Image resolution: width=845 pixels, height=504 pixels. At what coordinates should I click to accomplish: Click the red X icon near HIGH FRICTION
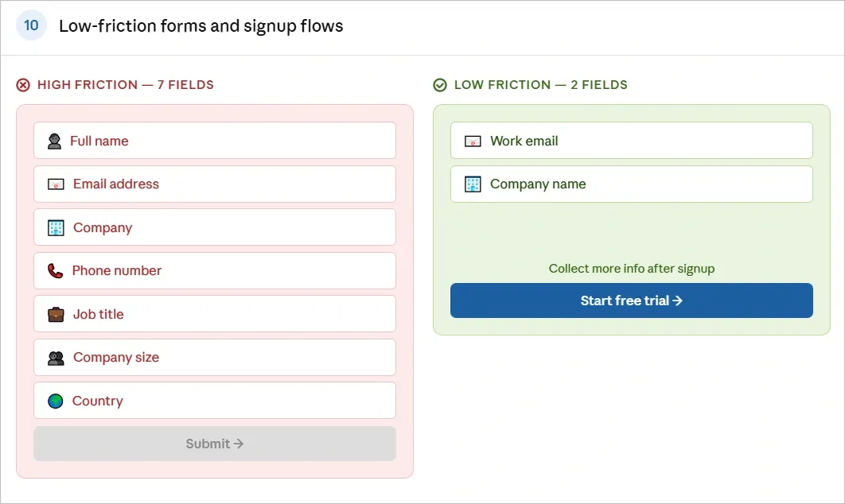(22, 84)
